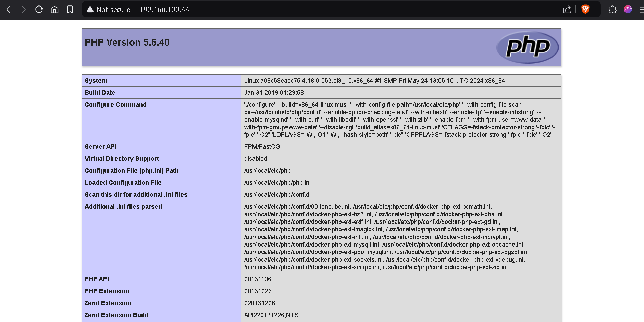Image resolution: width=644 pixels, height=322 pixels.
Task: Open the profile avatar icon
Action: click(628, 10)
